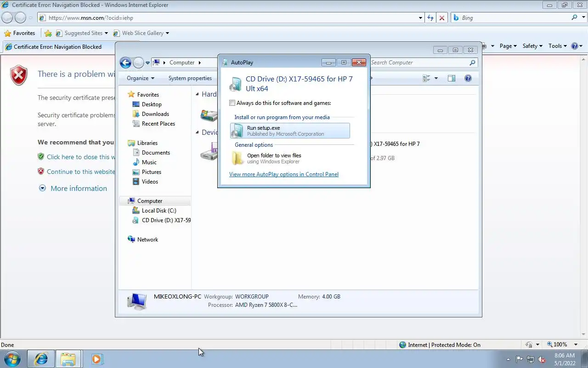The image size is (588, 368).
Task: Select Documents library in navigation pane
Action: click(x=156, y=153)
